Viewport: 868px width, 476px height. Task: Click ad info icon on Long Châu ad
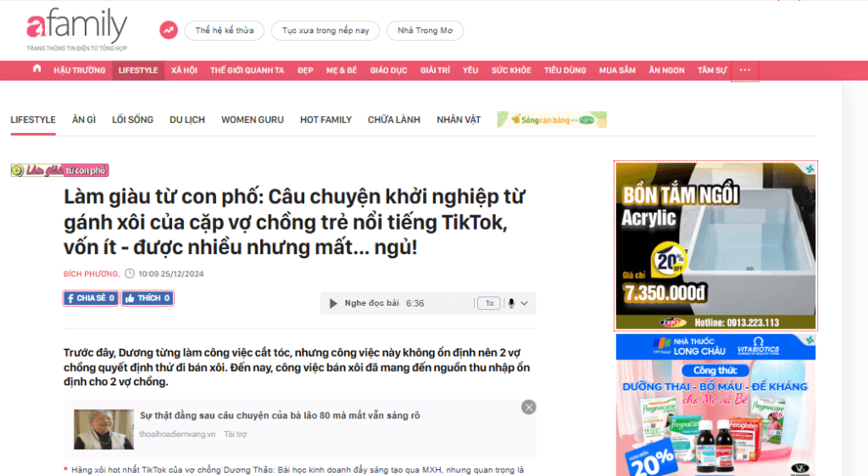click(810, 340)
